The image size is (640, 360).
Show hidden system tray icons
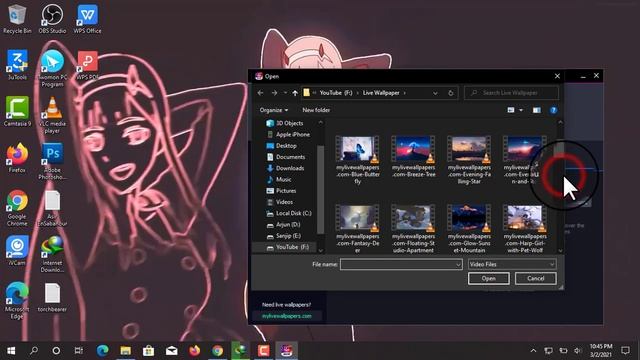coord(533,351)
